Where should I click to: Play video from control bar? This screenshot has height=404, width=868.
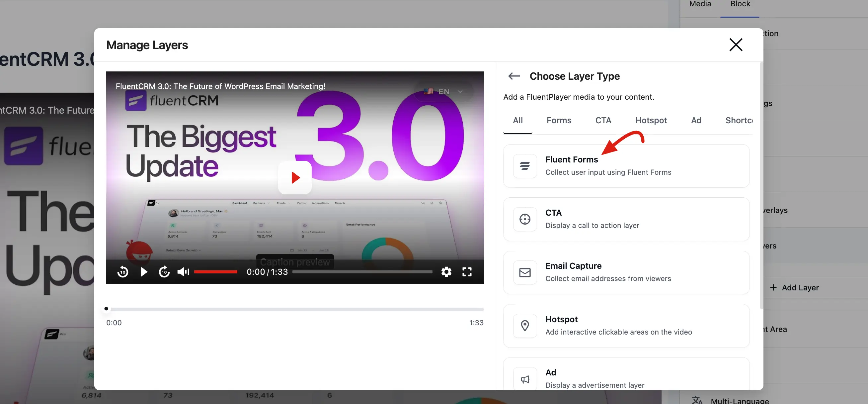pyautogui.click(x=143, y=272)
